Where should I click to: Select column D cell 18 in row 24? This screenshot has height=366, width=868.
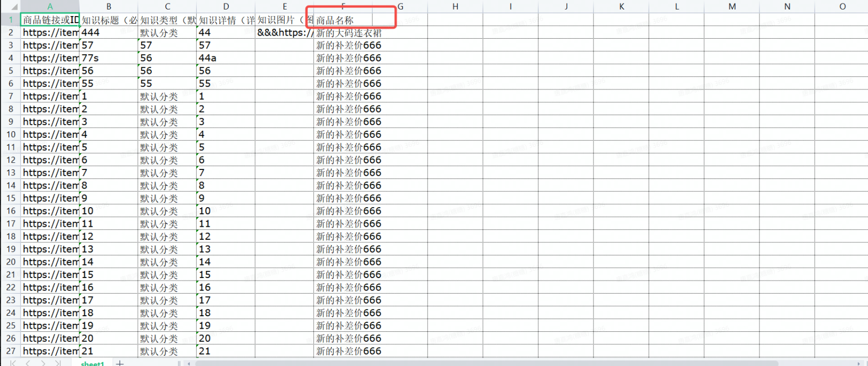coord(226,313)
